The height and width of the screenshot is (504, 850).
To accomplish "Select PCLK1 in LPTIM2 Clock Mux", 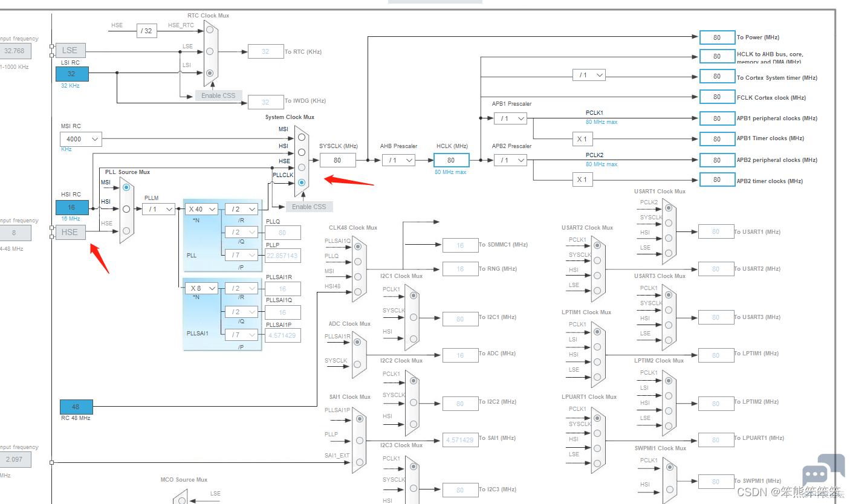I will [x=668, y=380].
